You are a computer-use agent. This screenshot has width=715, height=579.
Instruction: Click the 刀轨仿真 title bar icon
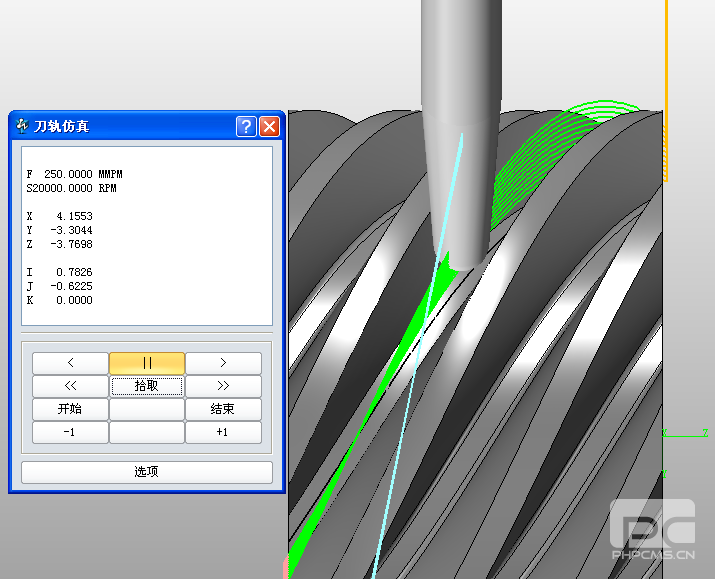[x=23, y=126]
